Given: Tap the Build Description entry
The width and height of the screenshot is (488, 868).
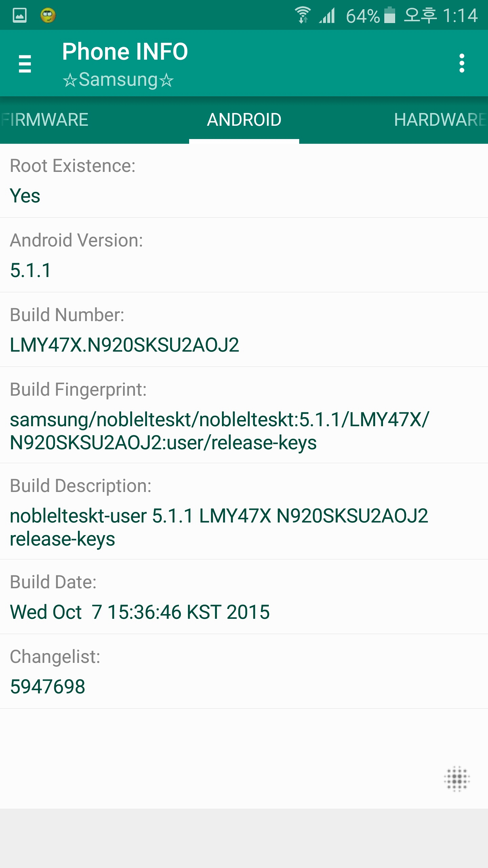Looking at the screenshot, I should click(244, 511).
